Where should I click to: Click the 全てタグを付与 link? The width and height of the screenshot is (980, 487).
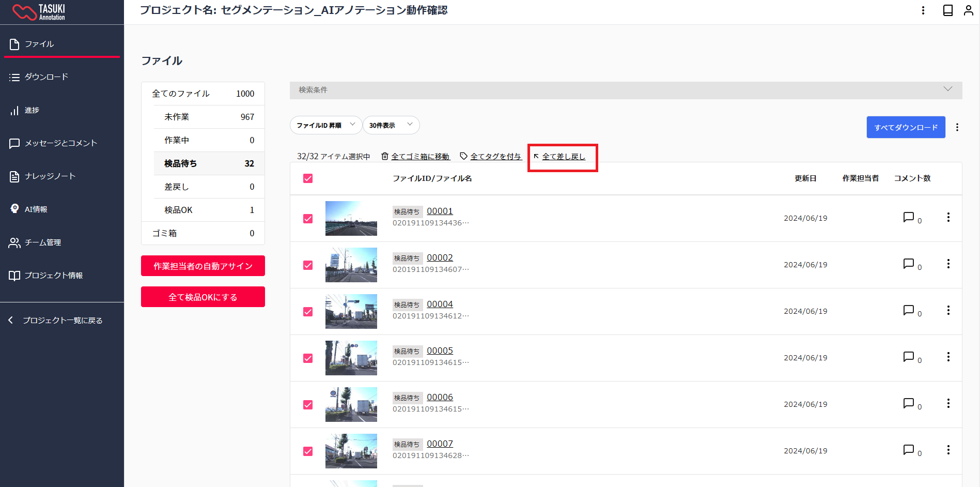click(496, 157)
